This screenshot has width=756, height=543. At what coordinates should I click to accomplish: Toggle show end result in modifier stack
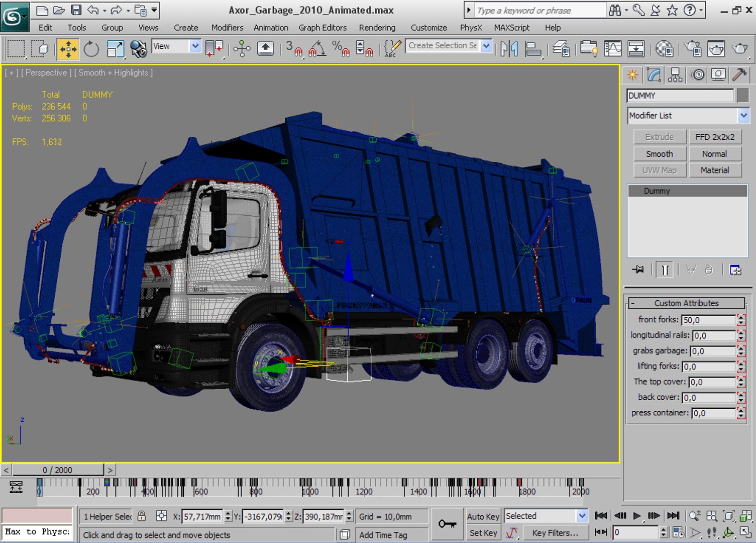click(x=665, y=270)
